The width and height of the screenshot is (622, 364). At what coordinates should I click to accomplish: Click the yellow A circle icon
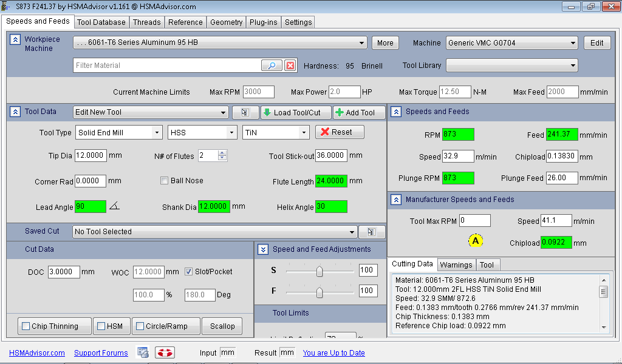pyautogui.click(x=476, y=241)
